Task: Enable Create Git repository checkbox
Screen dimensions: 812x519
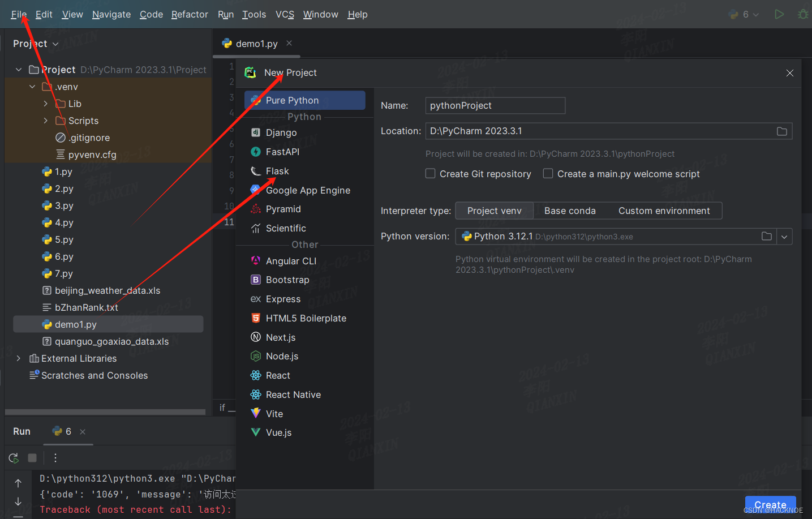Action: 431,174
